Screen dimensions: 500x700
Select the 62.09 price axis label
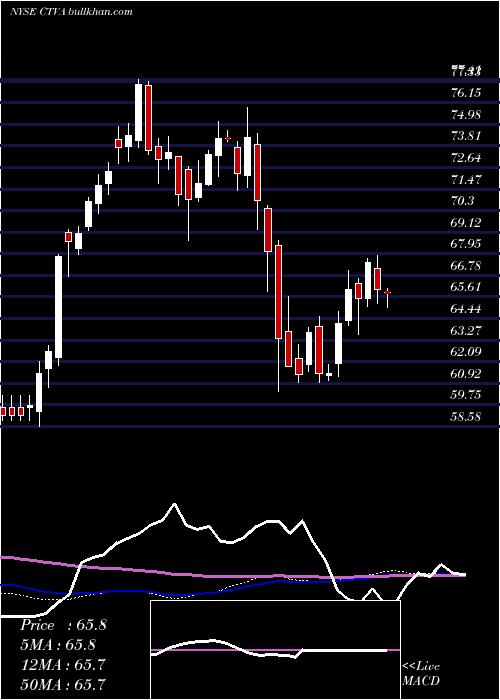point(466,352)
